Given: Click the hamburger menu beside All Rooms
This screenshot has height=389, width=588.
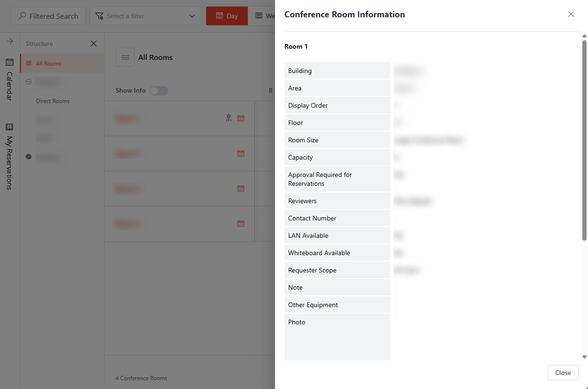Looking at the screenshot, I should point(125,57).
